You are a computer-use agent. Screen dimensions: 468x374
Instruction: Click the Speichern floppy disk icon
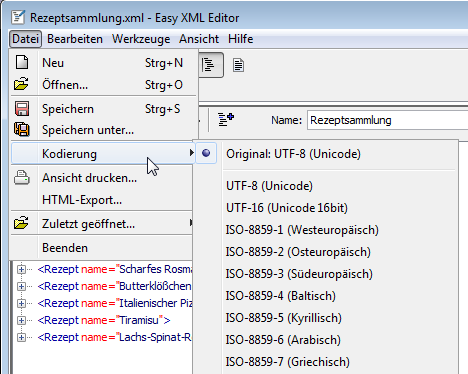[x=22, y=109]
